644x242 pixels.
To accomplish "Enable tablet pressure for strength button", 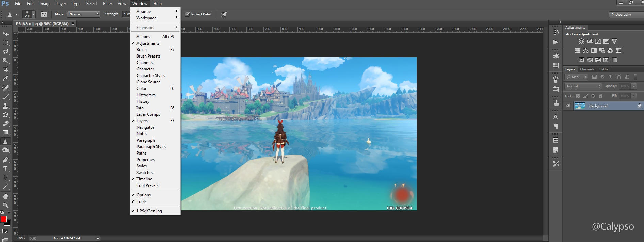I will (x=224, y=14).
